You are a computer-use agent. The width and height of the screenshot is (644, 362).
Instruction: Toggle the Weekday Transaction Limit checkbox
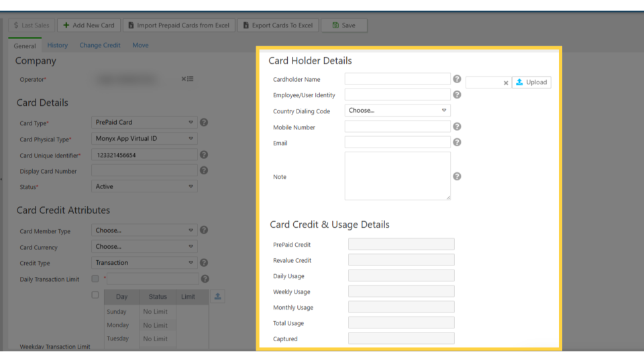[x=95, y=295]
